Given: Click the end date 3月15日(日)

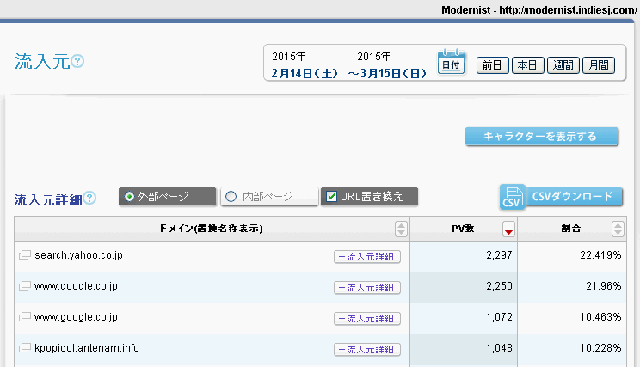Looking at the screenshot, I should (387, 73).
